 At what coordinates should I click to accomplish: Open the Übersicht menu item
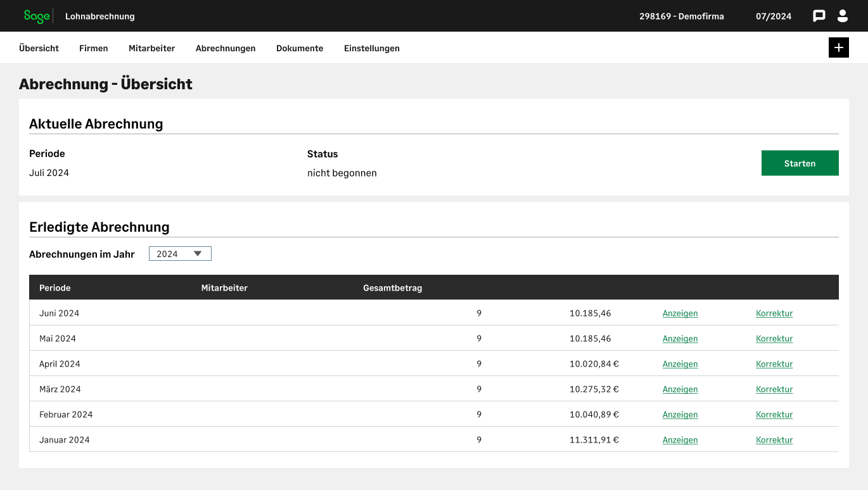(39, 48)
